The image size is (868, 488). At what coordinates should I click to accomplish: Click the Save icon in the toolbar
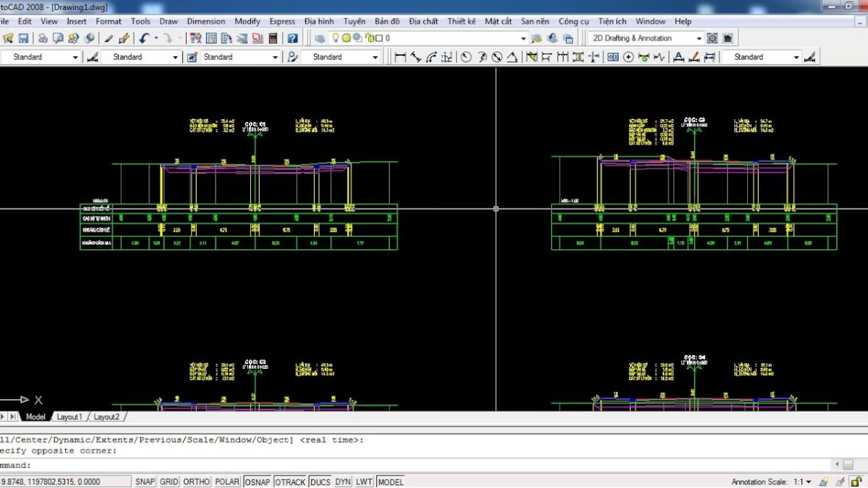23,38
